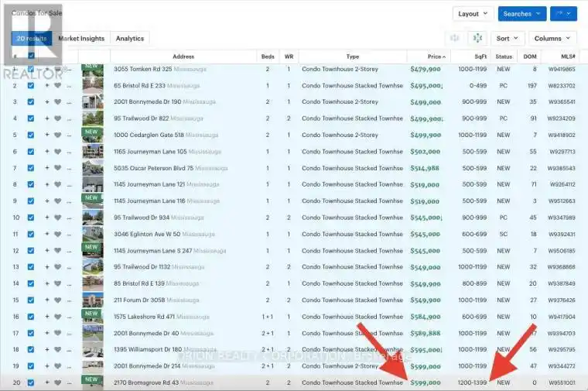Heart the 211 Forum Dr 3058 listing
The height and width of the screenshot is (391, 588).
57,300
